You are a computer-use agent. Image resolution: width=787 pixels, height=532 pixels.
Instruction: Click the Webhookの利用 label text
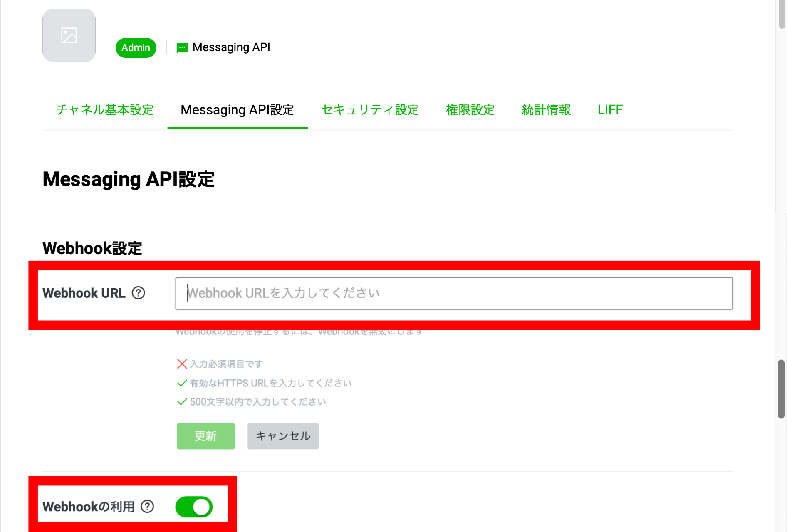pos(89,507)
